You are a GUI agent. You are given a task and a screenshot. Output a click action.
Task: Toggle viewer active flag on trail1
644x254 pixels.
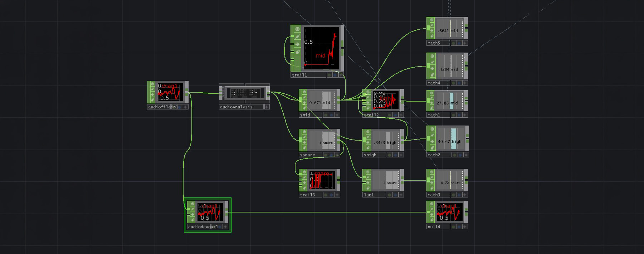tap(297, 29)
